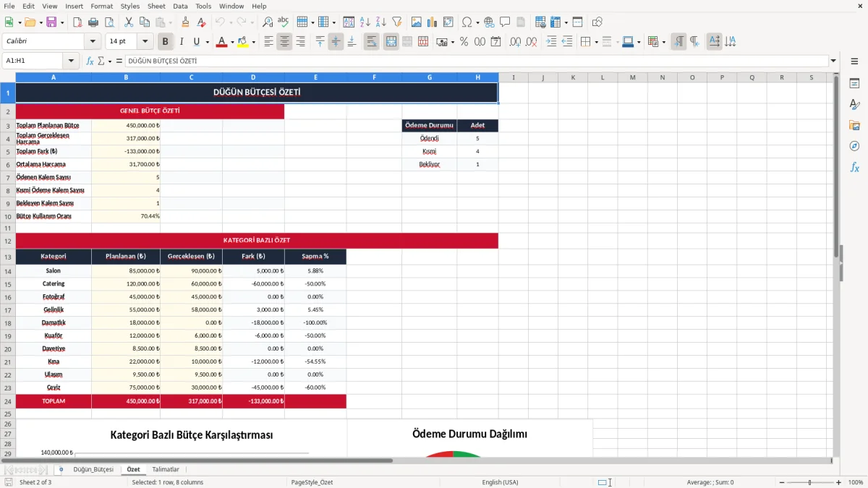This screenshot has height=488, width=868.
Task: Copy the selection
Action: coord(145,22)
